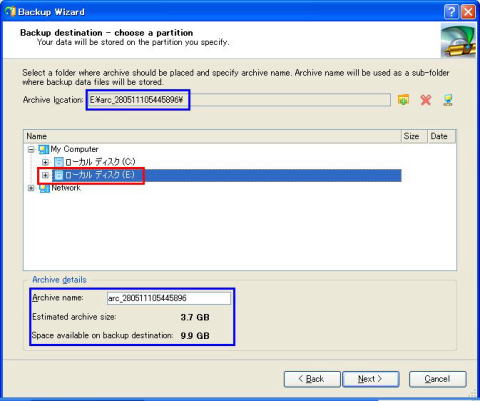This screenshot has width=480, height=401.
Task: Go to previous step with Back
Action: [x=312, y=379]
